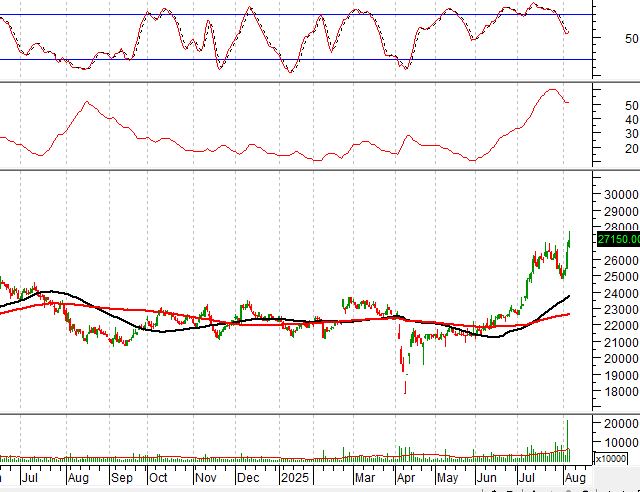Viewport: 640px width, 492px height.
Task: Click the 50 level label on top oscillator
Action: pos(603,39)
